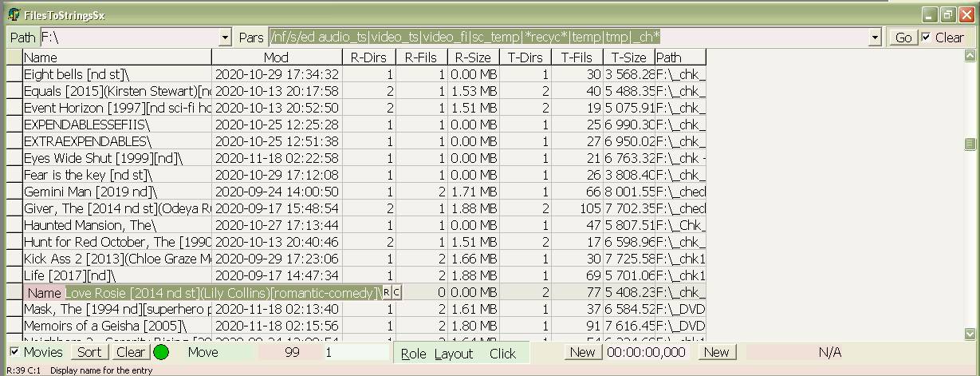Image resolution: width=980 pixels, height=376 pixels.
Task: Click the scroll down arrow of the file list
Action: tap(970, 334)
